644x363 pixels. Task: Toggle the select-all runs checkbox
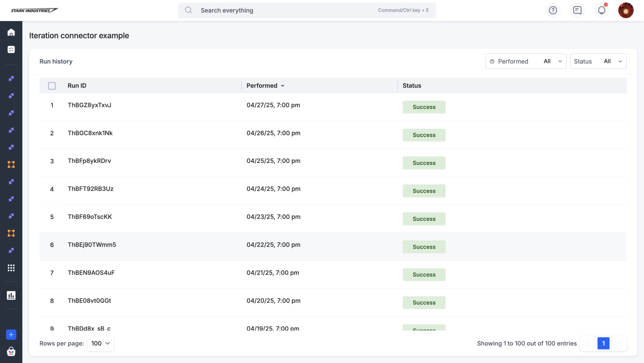(52, 86)
